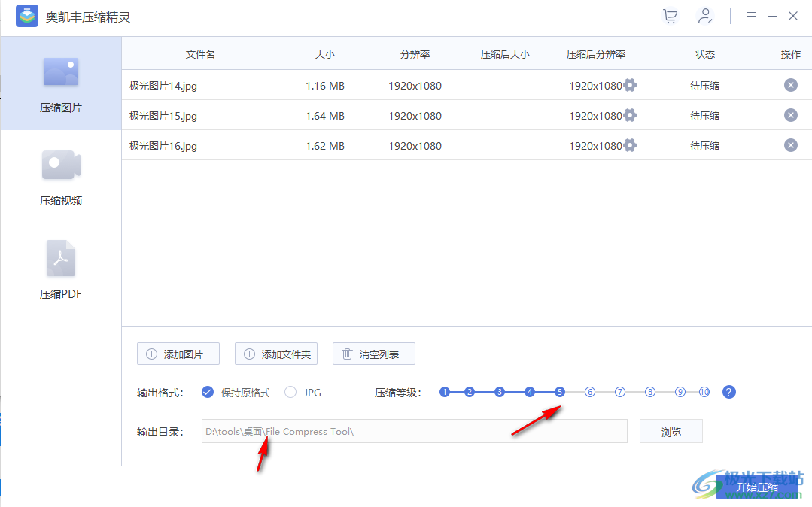Switch to 压缩图片 sidebar tab
This screenshot has width=812, height=507.
click(61, 84)
